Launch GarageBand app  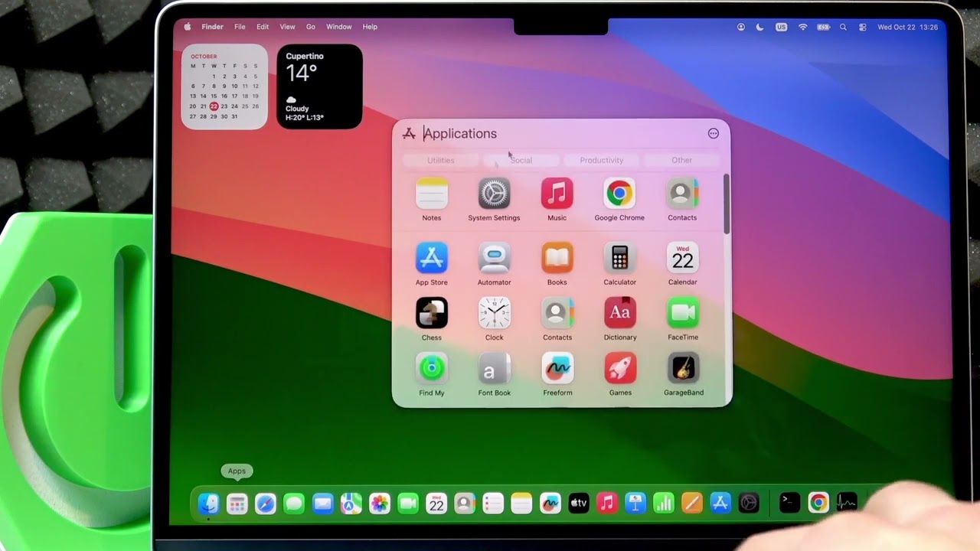tap(684, 369)
